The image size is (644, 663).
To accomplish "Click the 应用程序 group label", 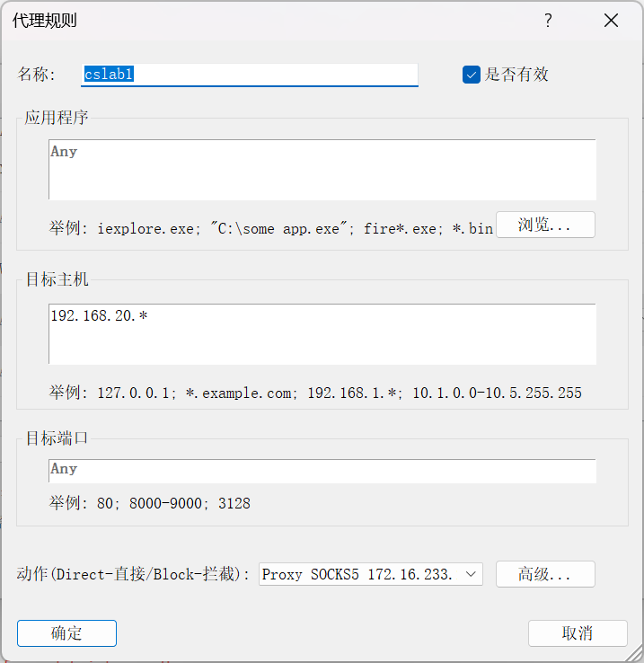I will coord(57,118).
